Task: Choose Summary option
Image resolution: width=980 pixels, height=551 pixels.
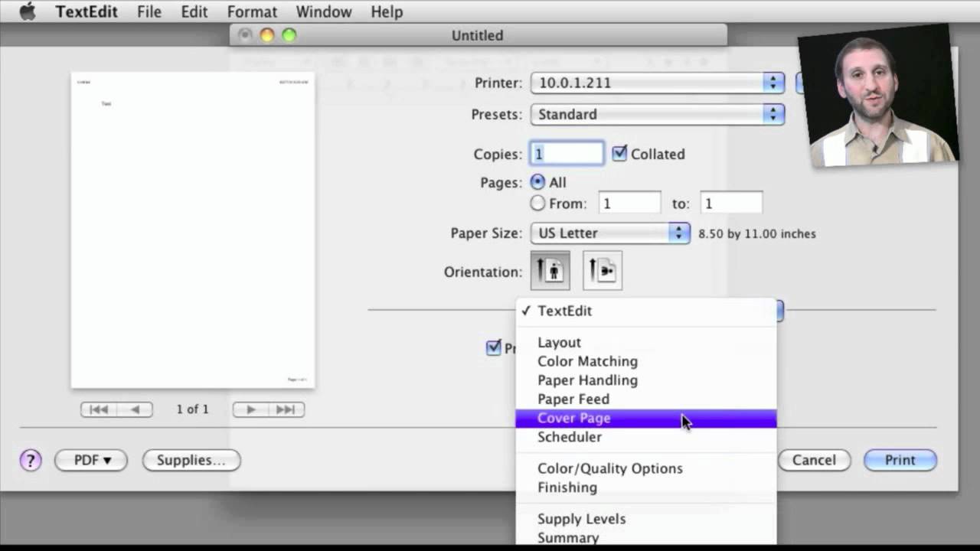Action: click(x=646, y=537)
